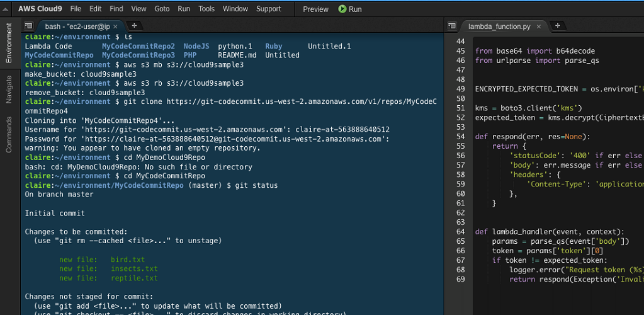The height and width of the screenshot is (315, 644).
Task: Click 'from urlparse import parse_qs' line
Action: 537,60
